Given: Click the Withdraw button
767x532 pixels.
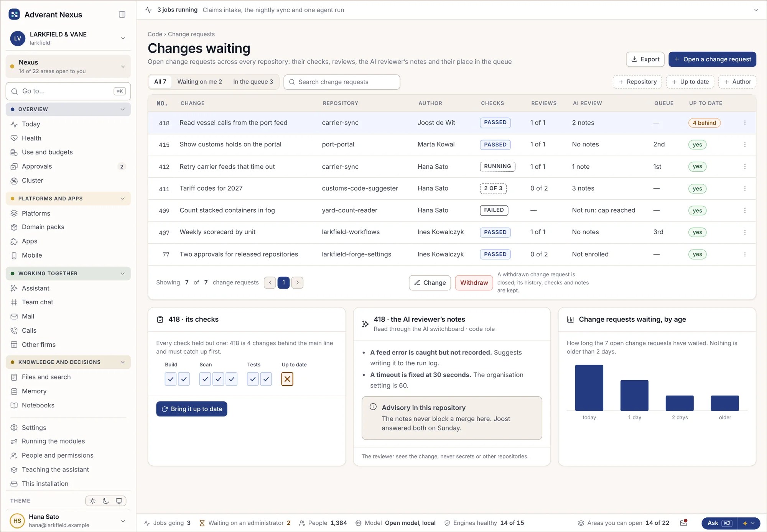Looking at the screenshot, I should 474,283.
